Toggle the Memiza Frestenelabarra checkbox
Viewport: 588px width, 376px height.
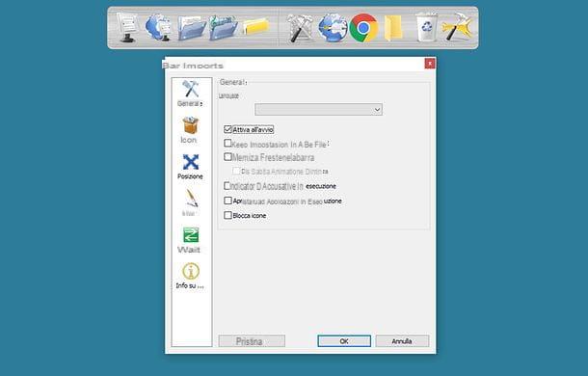[x=227, y=157]
